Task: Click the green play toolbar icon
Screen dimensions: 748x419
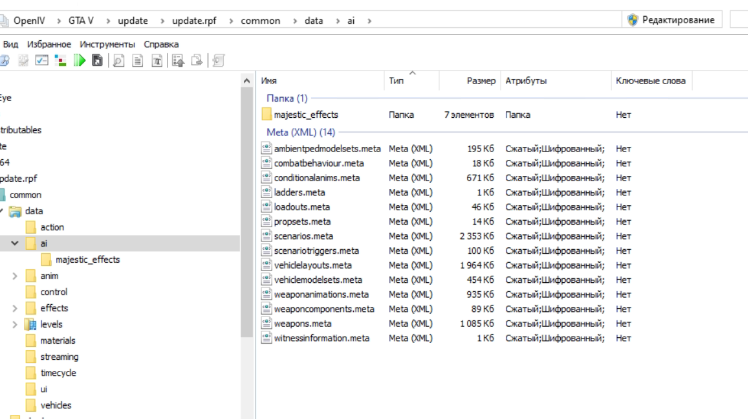Action: [80, 61]
